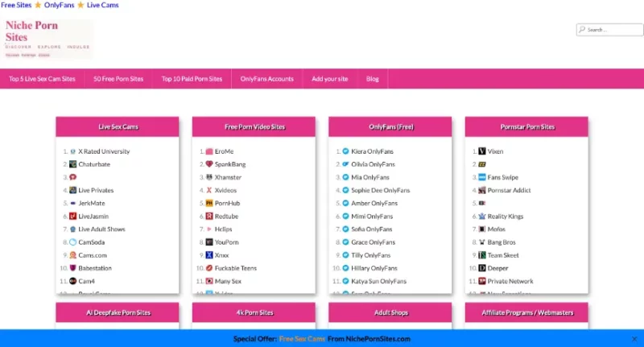Viewport: 644px width, 347px height.
Task: Open the Hclips link
Action: point(224,229)
